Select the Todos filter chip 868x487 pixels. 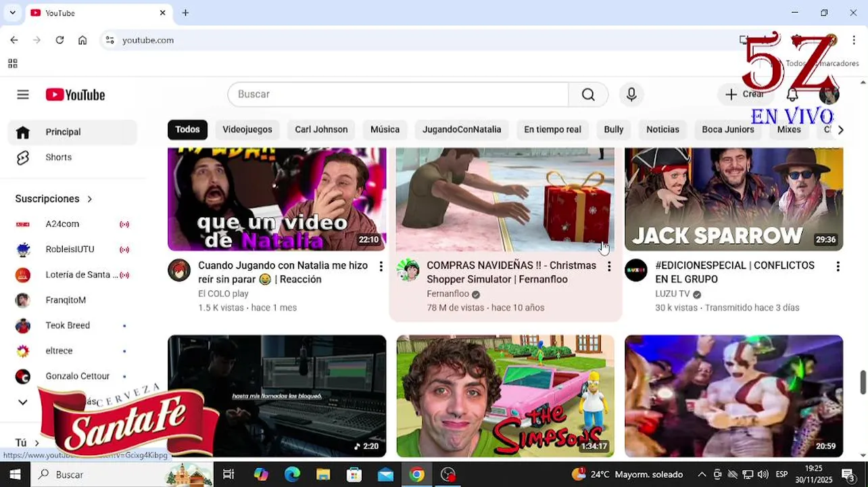[x=188, y=130]
